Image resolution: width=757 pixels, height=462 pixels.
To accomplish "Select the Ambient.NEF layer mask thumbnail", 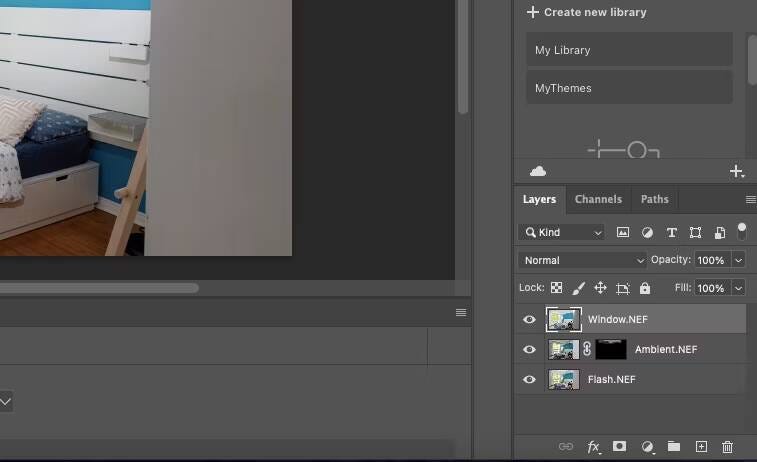I will tap(610, 350).
